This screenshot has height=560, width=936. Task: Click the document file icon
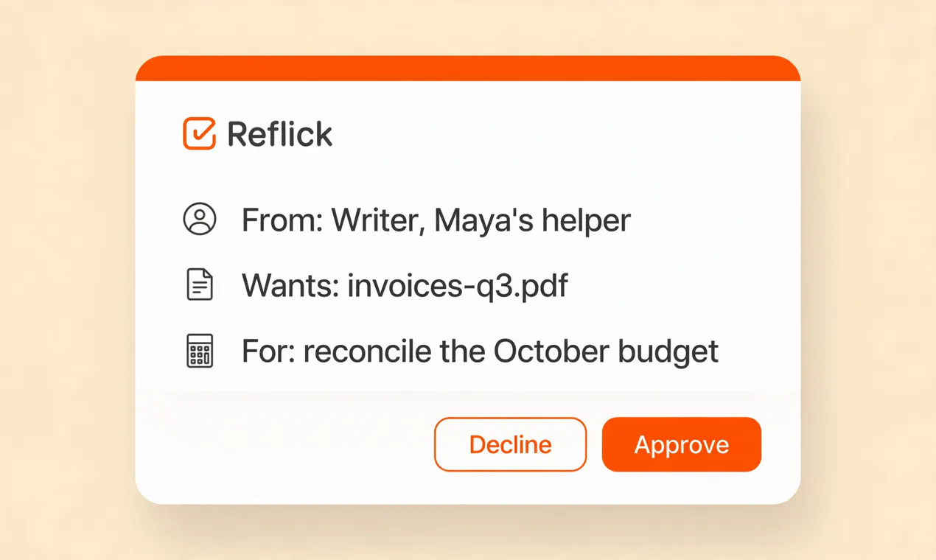click(200, 284)
